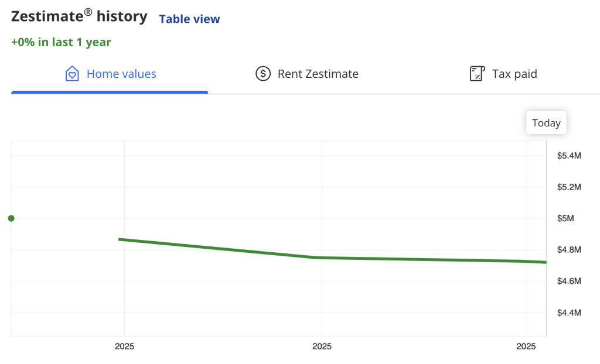Click the green dot data point
The image size is (600, 364).
(x=11, y=218)
